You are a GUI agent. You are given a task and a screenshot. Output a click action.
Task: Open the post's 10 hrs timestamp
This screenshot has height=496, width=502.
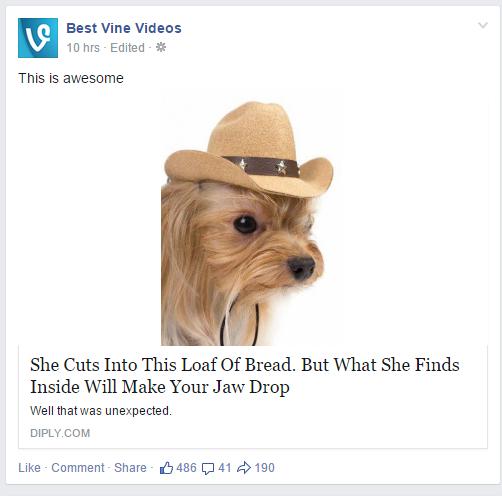(83, 48)
